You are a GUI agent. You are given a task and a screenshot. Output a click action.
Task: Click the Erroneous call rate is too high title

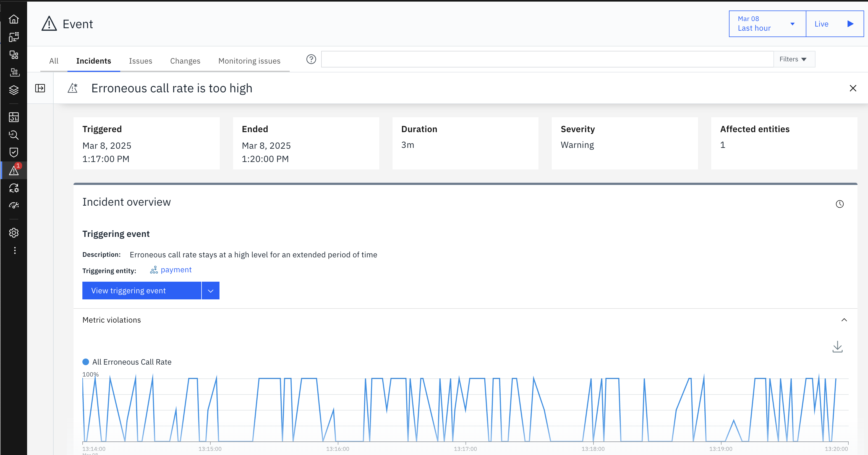click(172, 88)
